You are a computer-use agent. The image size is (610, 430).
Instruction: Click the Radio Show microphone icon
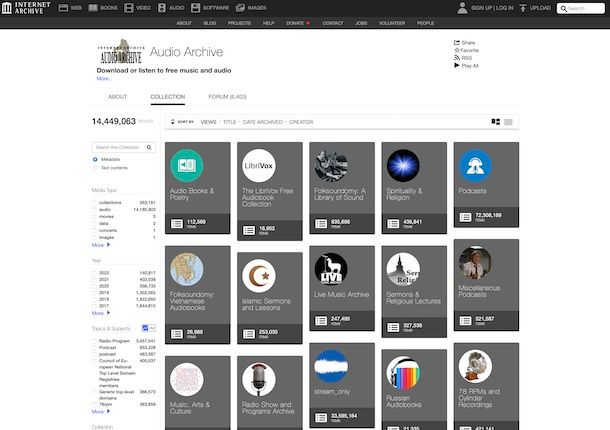click(259, 379)
